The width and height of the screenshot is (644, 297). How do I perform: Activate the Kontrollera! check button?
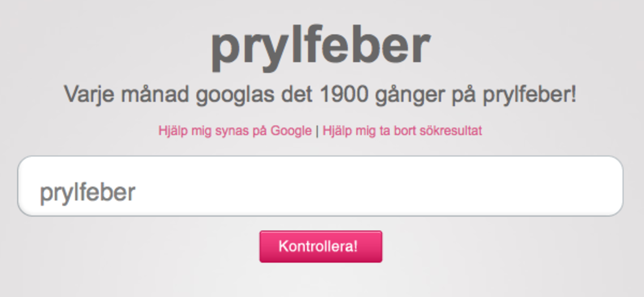(320, 246)
